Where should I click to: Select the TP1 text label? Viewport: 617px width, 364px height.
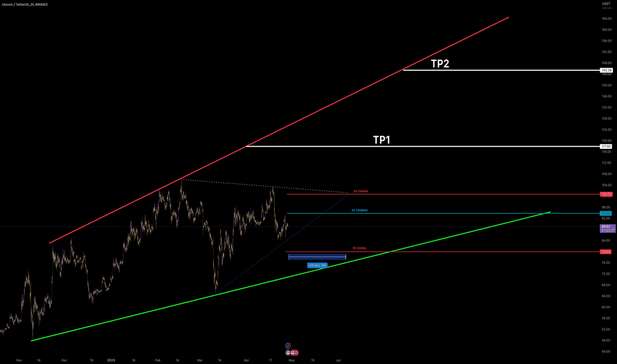coord(381,140)
